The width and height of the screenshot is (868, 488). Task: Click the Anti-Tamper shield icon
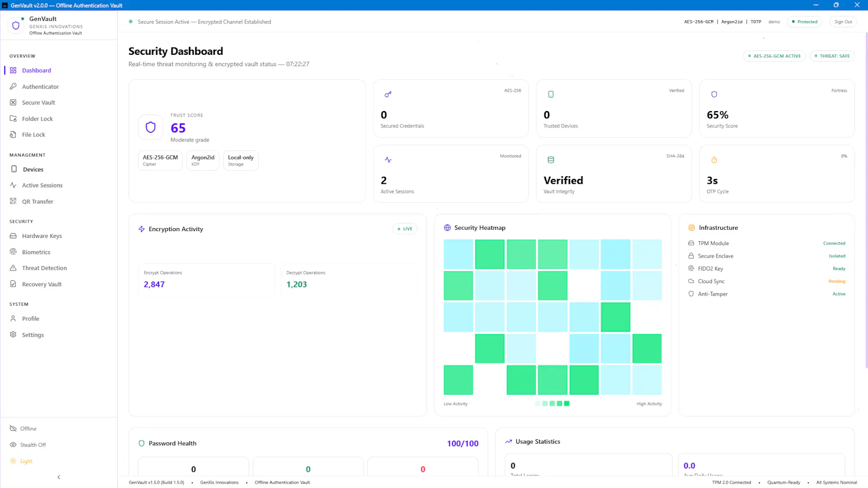[x=691, y=294]
